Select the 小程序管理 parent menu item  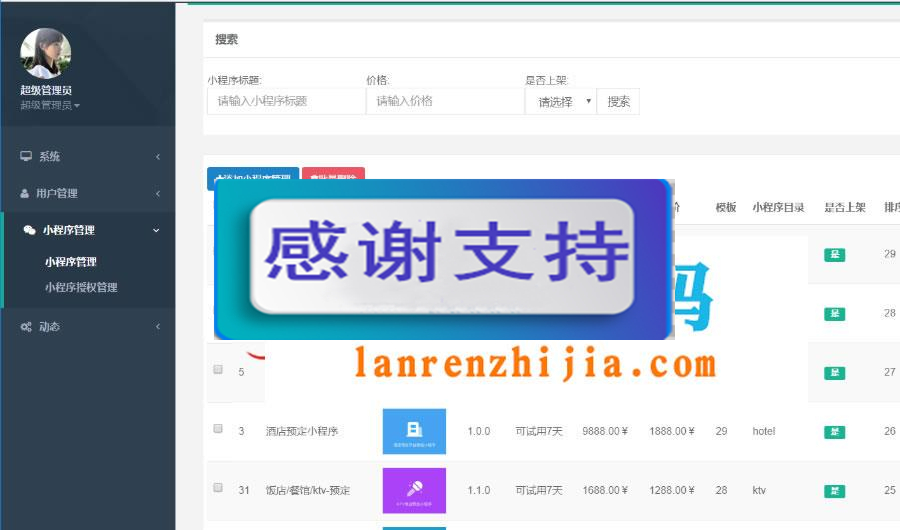[89, 230]
